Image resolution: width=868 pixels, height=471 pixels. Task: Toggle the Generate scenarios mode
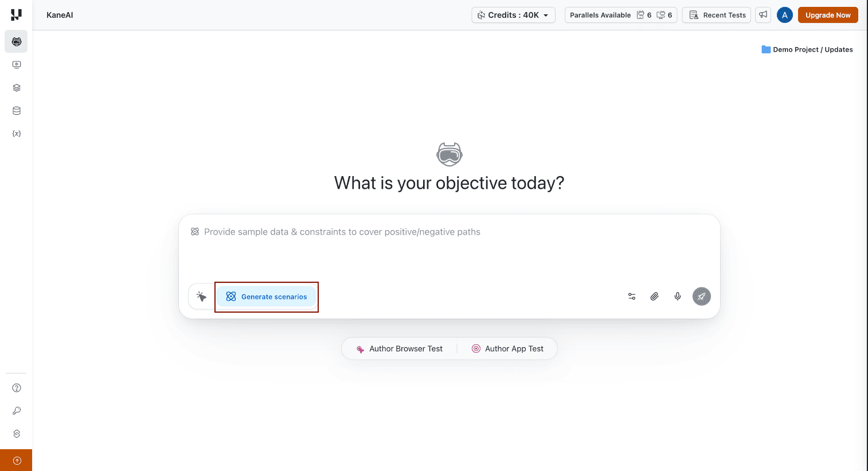pos(267,297)
